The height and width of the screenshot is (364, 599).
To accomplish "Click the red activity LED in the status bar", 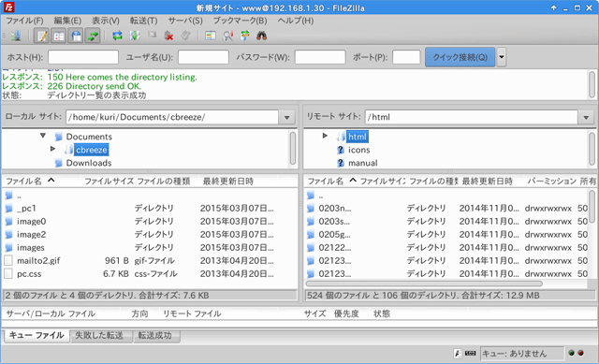I will tap(580, 353).
